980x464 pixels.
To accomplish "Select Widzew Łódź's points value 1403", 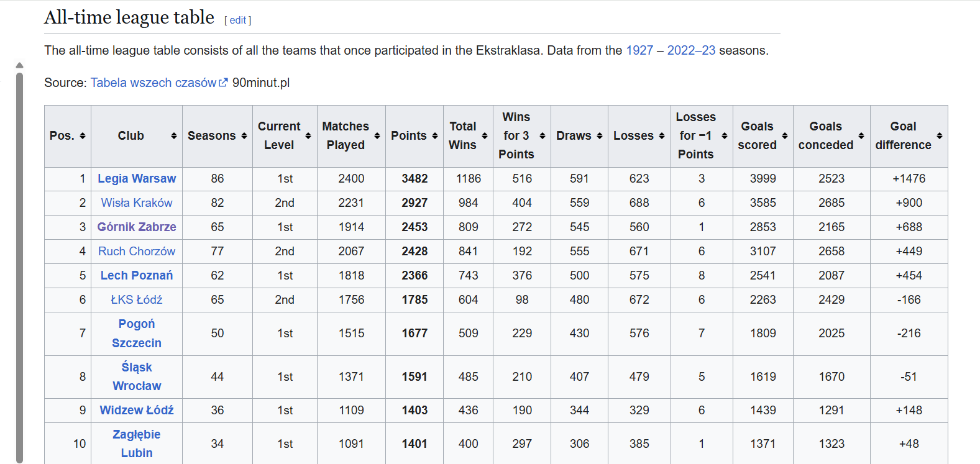I will click(414, 411).
